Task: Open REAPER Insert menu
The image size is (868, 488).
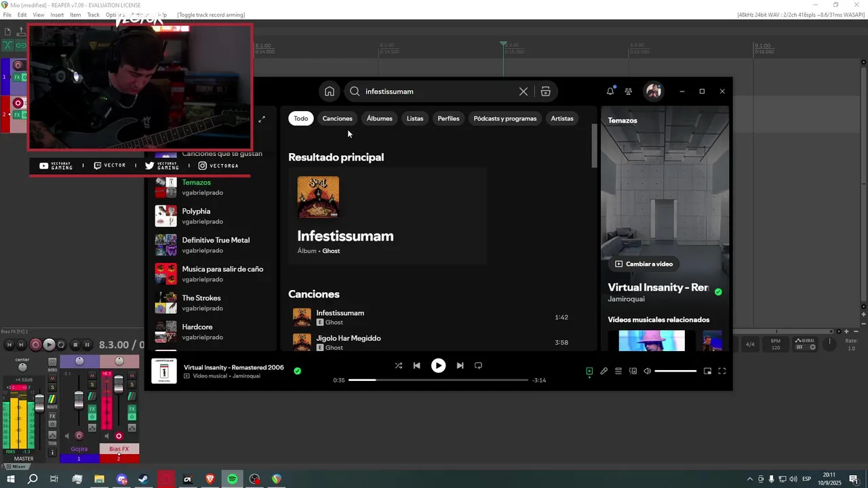Action: coord(57,15)
